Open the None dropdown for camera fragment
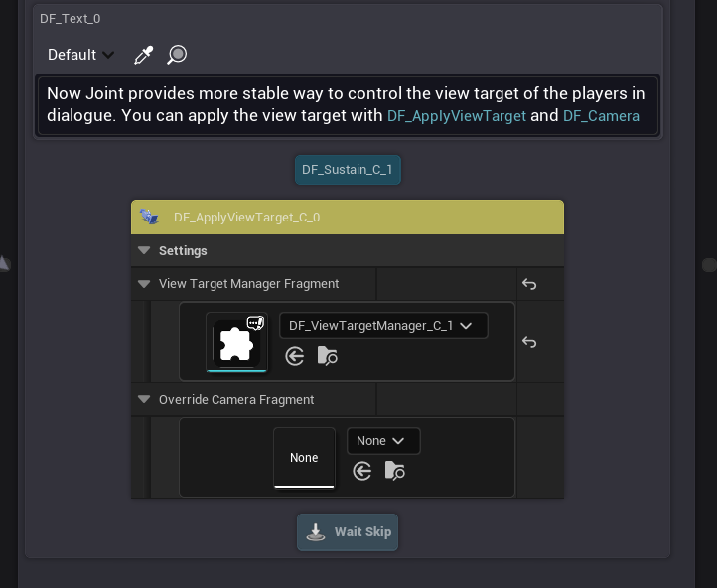 [x=382, y=441]
